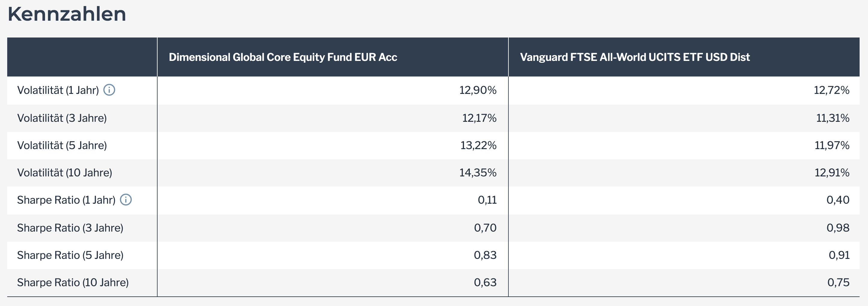This screenshot has width=868, height=306.
Task: Click the Sharpe Ratio (5 Jahre) label
Action: [x=70, y=255]
